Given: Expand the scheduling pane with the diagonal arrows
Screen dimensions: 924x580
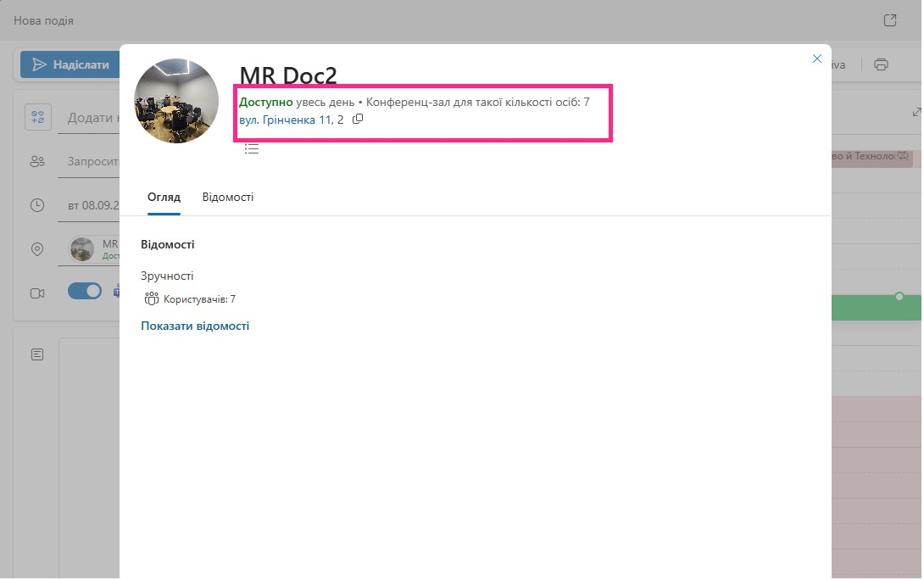Looking at the screenshot, I should coord(916,112).
